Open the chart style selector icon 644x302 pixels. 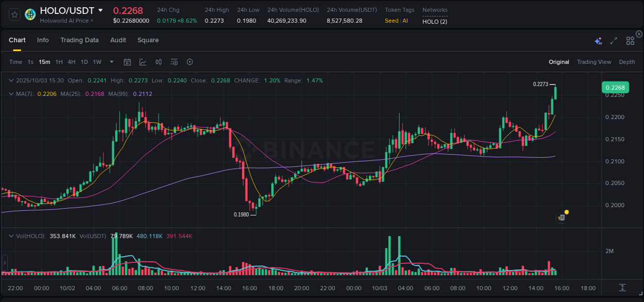(143, 62)
